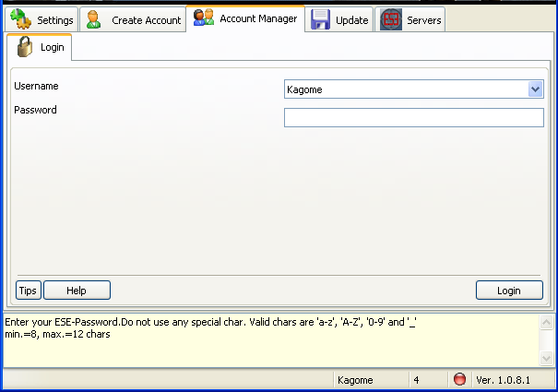Click the Username combo box showing Kagome
The height and width of the screenshot is (392, 558).
click(414, 89)
